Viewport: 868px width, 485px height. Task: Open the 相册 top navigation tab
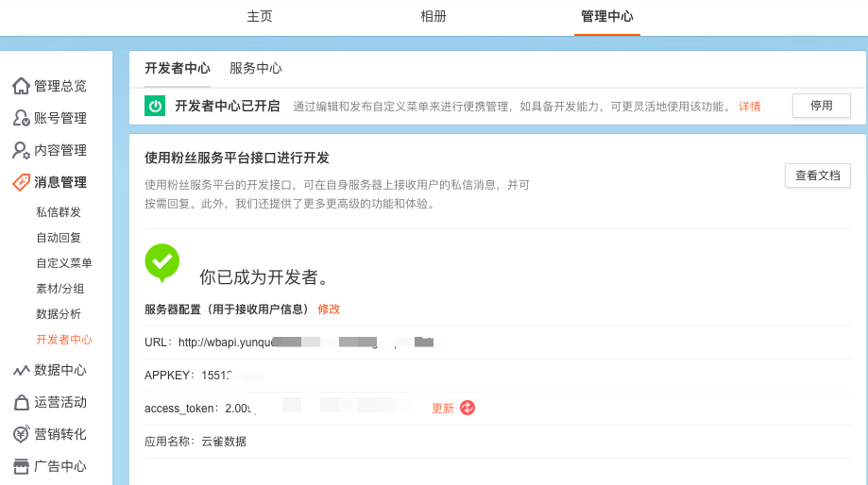(x=434, y=17)
